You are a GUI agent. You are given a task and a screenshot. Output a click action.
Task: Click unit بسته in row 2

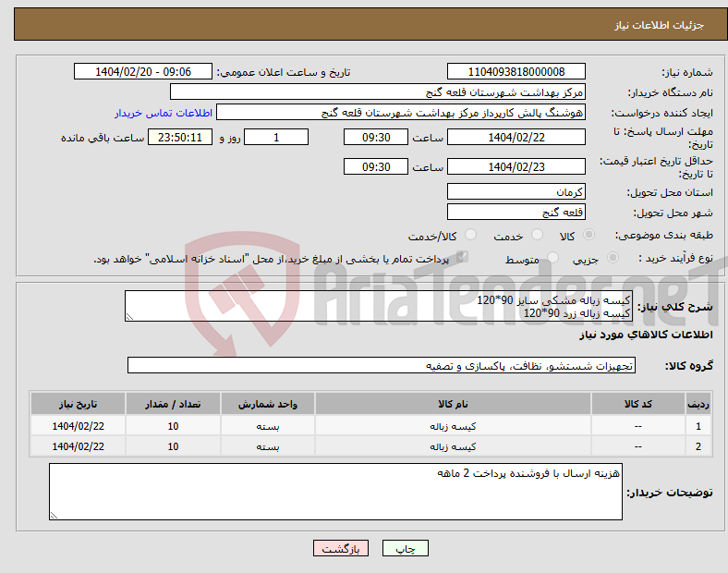tap(268, 446)
